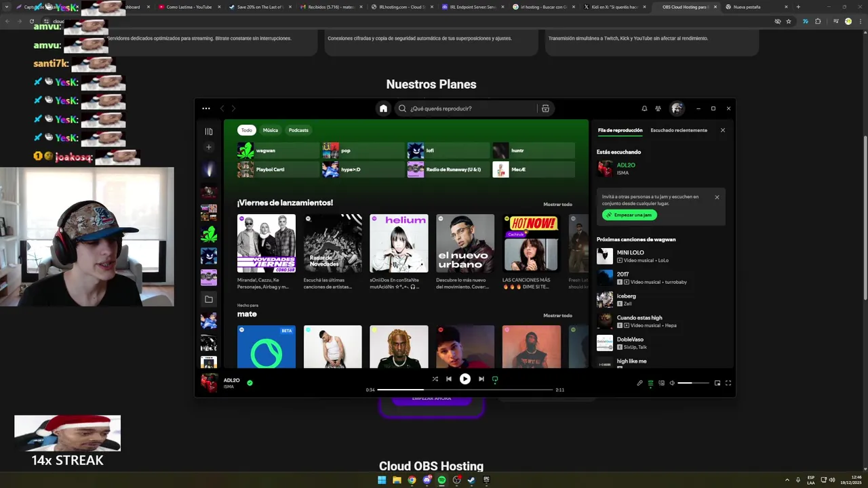Open Spotify notifications bell
Image resolution: width=868 pixels, height=488 pixels.
click(x=644, y=108)
